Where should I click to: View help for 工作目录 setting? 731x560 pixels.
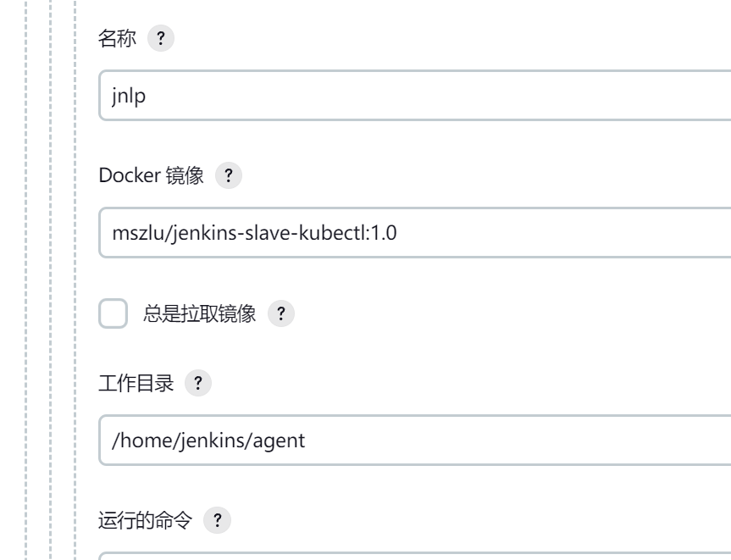click(x=198, y=383)
